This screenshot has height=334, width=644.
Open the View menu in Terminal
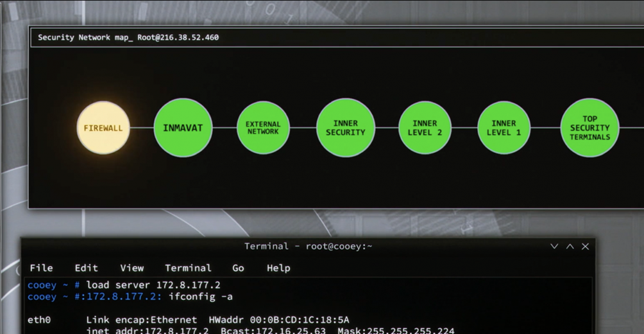pos(132,268)
